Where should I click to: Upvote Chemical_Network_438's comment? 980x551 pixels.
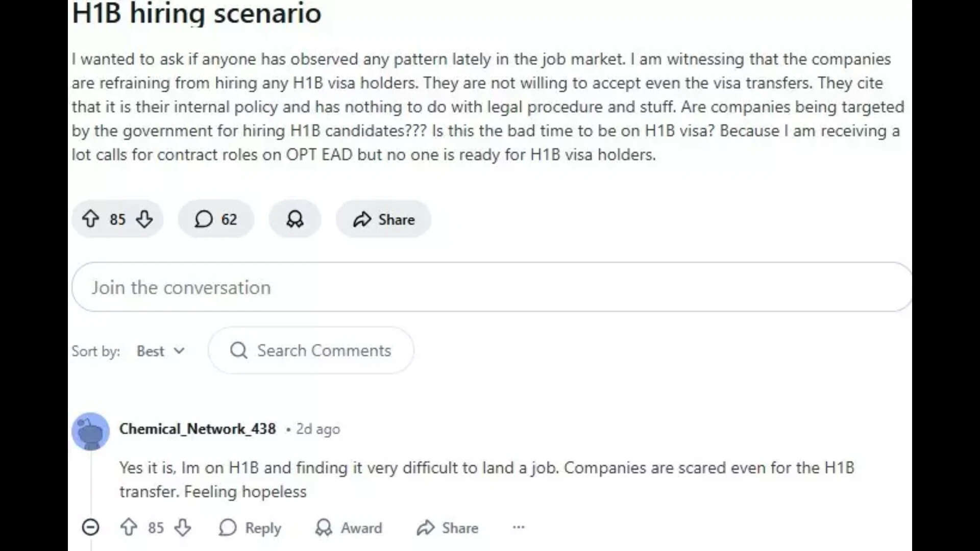[129, 528]
